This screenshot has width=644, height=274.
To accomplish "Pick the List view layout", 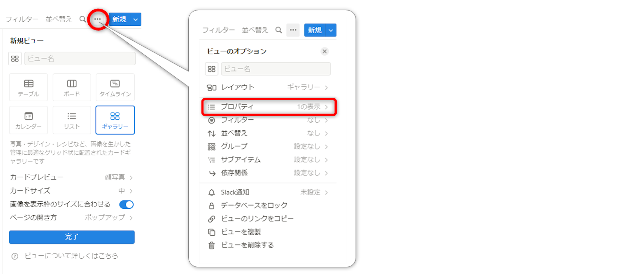I will (72, 120).
